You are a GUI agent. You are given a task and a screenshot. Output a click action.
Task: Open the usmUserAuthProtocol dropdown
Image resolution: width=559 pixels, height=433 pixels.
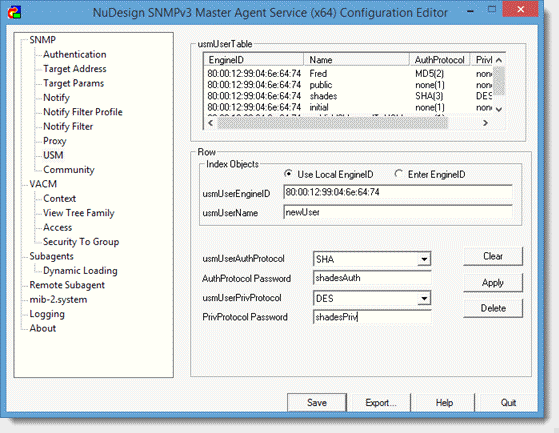tap(424, 259)
